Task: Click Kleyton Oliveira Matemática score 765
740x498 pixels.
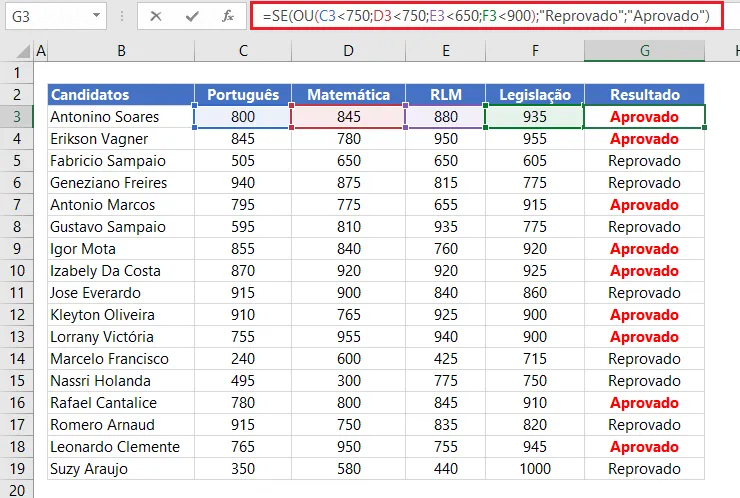Action: [x=348, y=314]
